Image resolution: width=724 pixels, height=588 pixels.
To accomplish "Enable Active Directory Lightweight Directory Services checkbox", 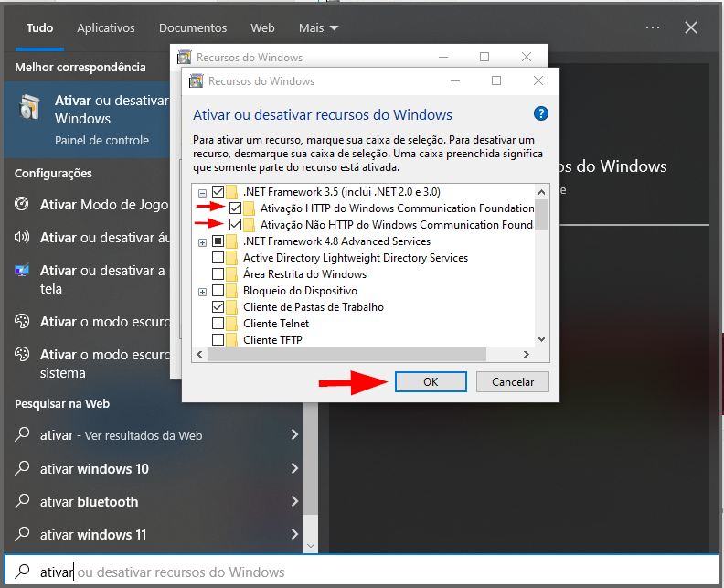I will (218, 257).
